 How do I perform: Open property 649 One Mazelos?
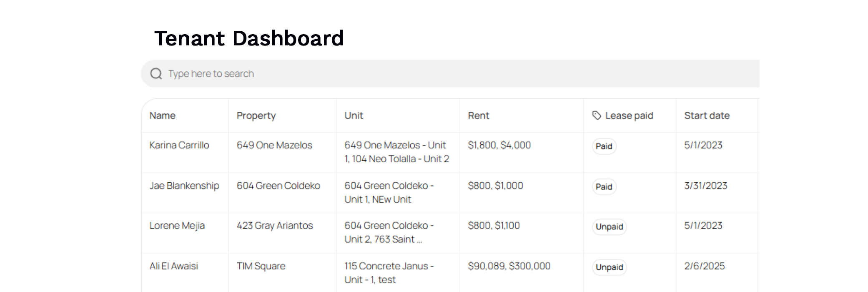coord(274,146)
